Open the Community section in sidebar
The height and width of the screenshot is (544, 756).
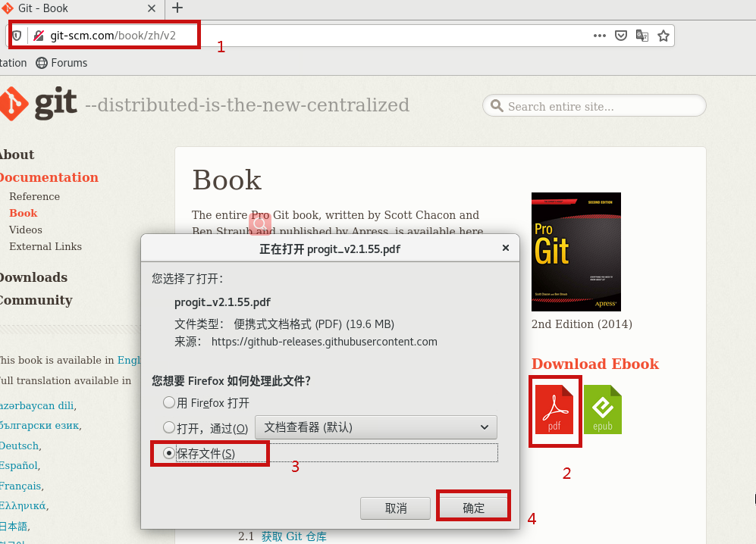point(36,300)
